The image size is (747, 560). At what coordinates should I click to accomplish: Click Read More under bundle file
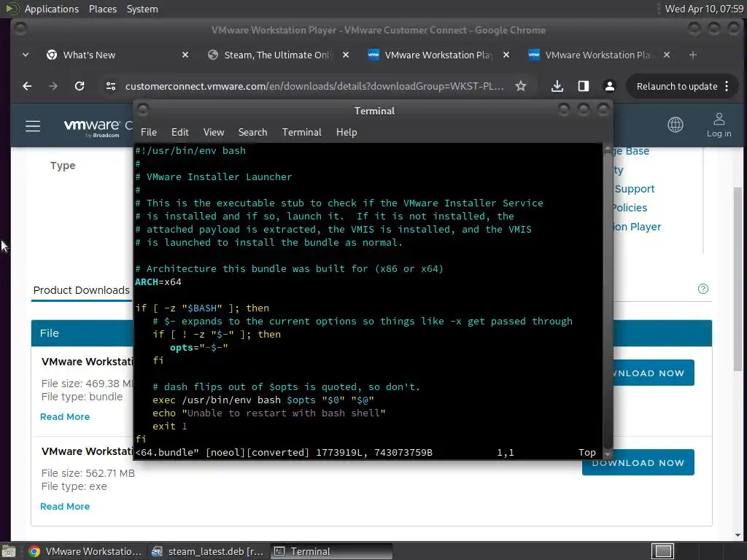[x=65, y=416]
